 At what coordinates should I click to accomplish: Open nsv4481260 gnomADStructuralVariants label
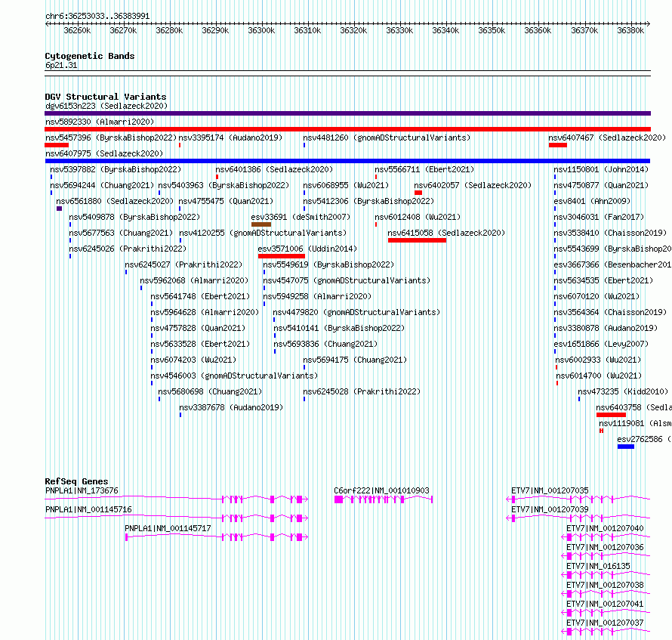tap(387, 138)
